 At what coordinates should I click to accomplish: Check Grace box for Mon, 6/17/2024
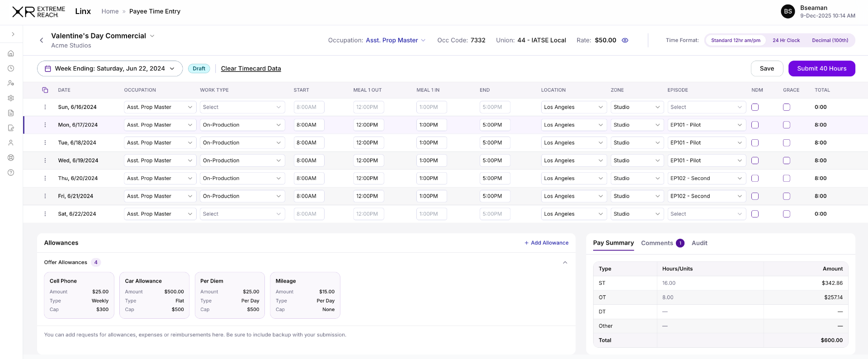pos(787,125)
